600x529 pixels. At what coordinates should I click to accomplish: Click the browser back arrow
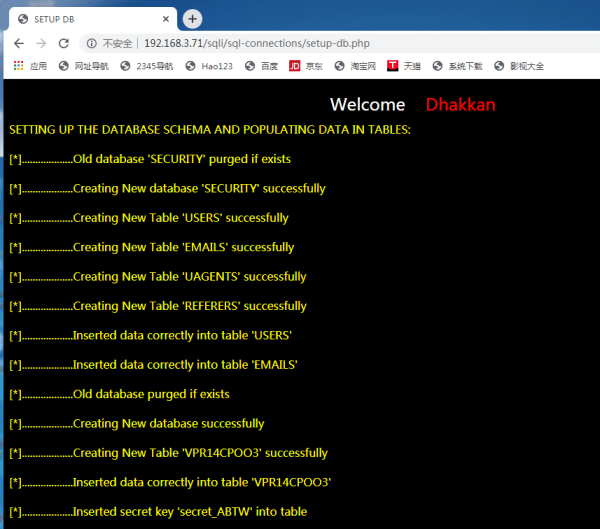pos(19,43)
